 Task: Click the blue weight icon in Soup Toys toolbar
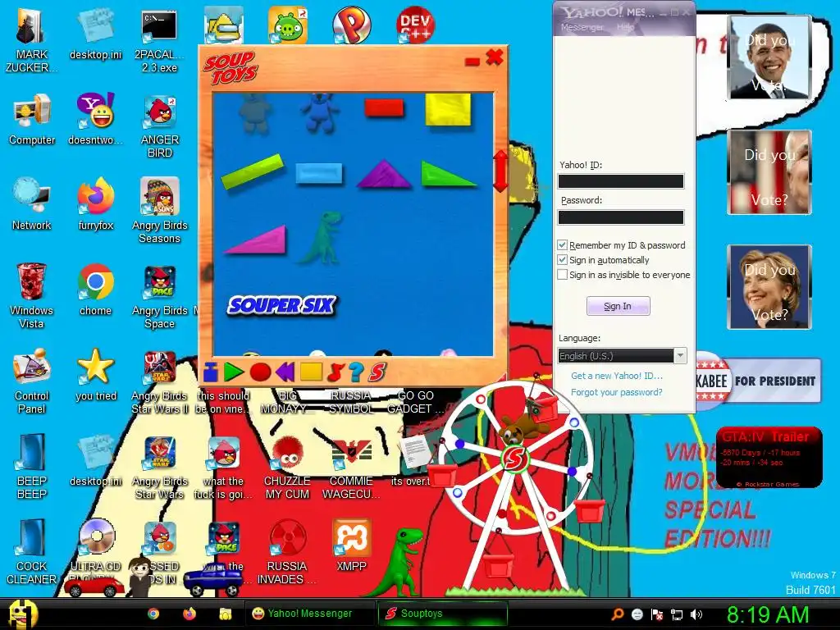pyautogui.click(x=211, y=371)
